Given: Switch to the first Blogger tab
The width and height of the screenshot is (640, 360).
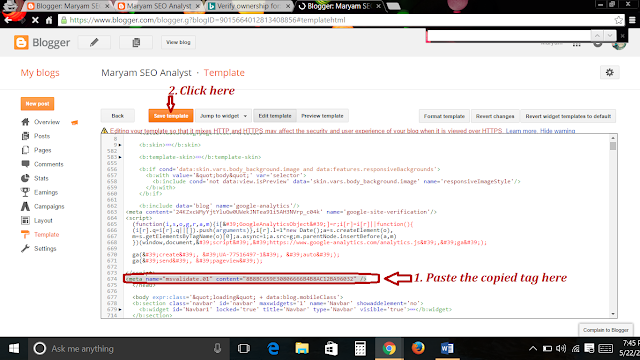Looking at the screenshot, I should (68, 6).
